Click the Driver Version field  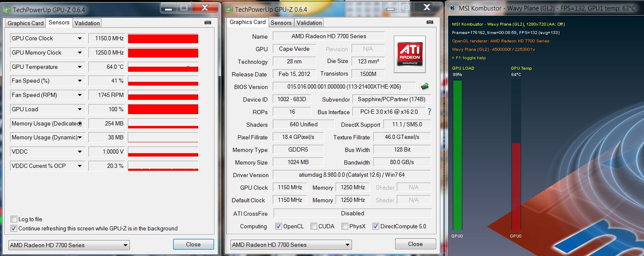pos(352,175)
